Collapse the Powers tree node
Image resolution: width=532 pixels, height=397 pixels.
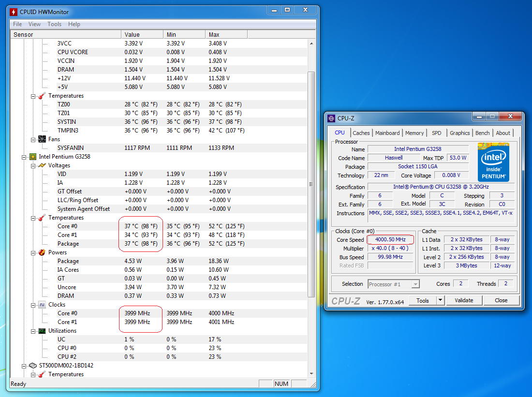(33, 253)
